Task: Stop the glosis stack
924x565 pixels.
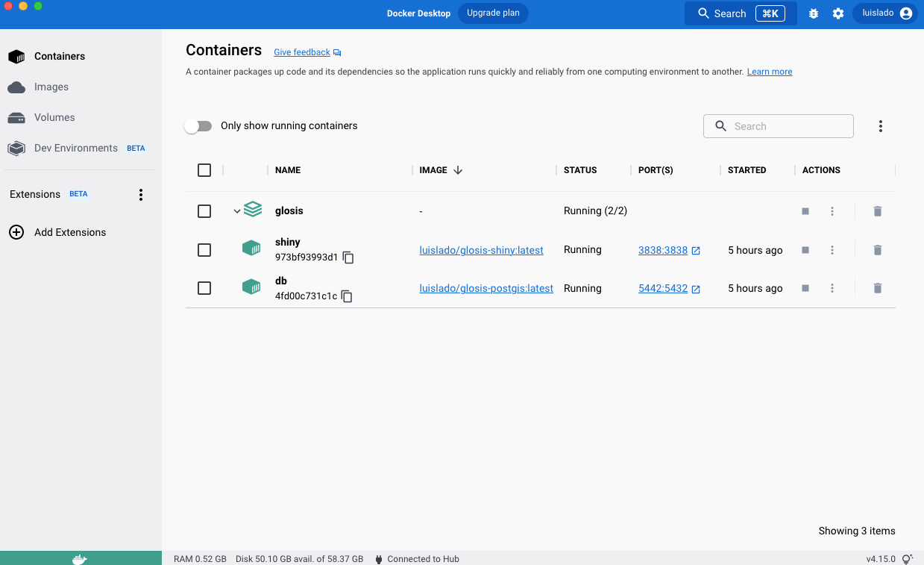Action: click(805, 211)
